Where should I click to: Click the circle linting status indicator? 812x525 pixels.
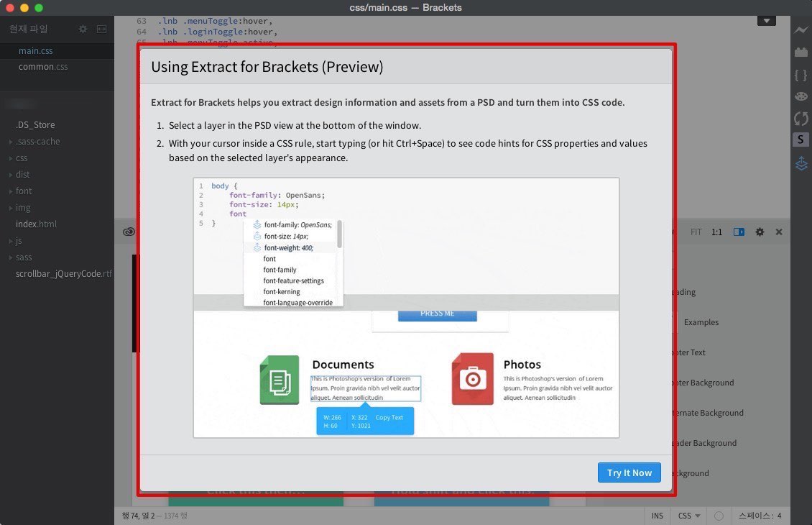719,516
